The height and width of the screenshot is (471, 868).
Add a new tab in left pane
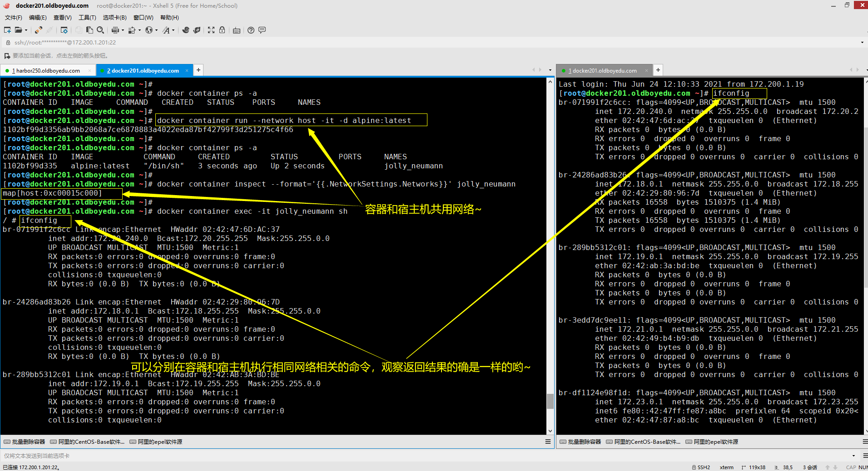click(x=198, y=70)
